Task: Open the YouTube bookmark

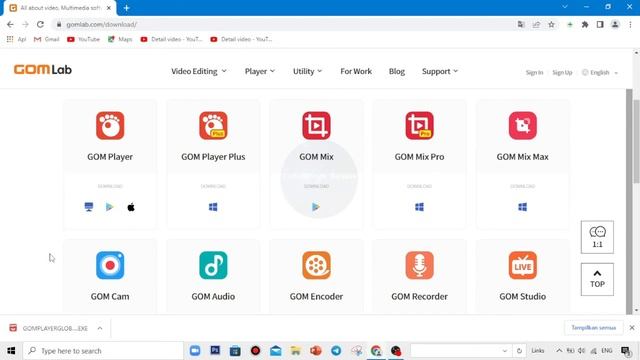Action: (x=83, y=39)
